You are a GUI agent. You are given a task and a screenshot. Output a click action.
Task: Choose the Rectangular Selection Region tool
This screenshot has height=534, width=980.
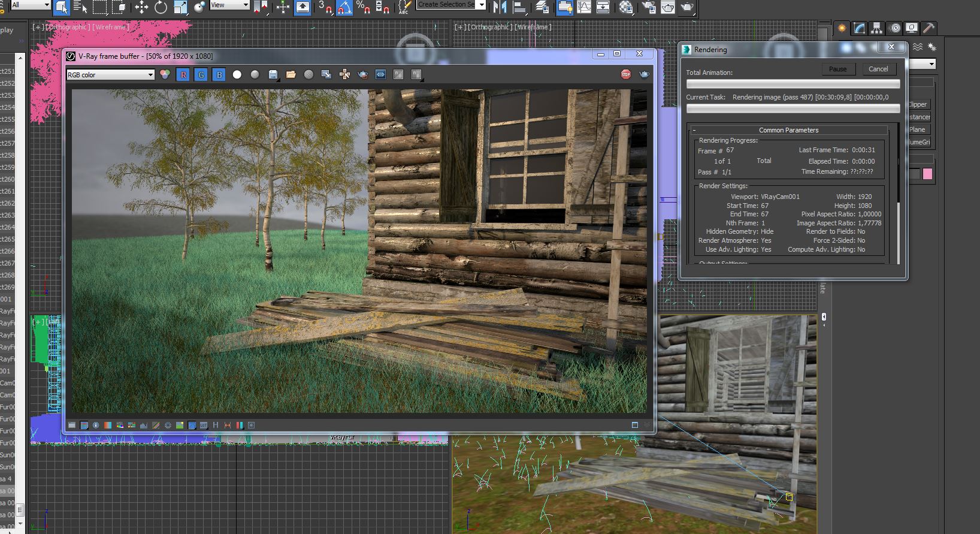click(99, 7)
